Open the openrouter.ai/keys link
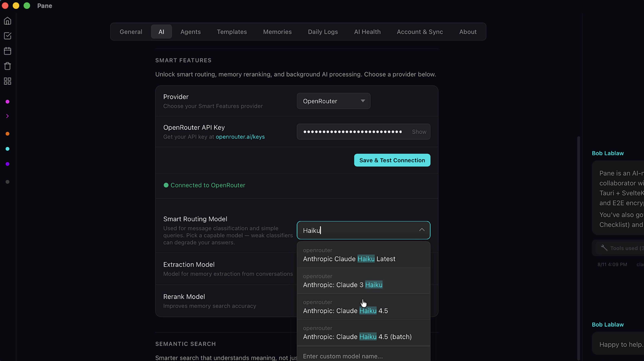644x361 pixels. coord(240,137)
